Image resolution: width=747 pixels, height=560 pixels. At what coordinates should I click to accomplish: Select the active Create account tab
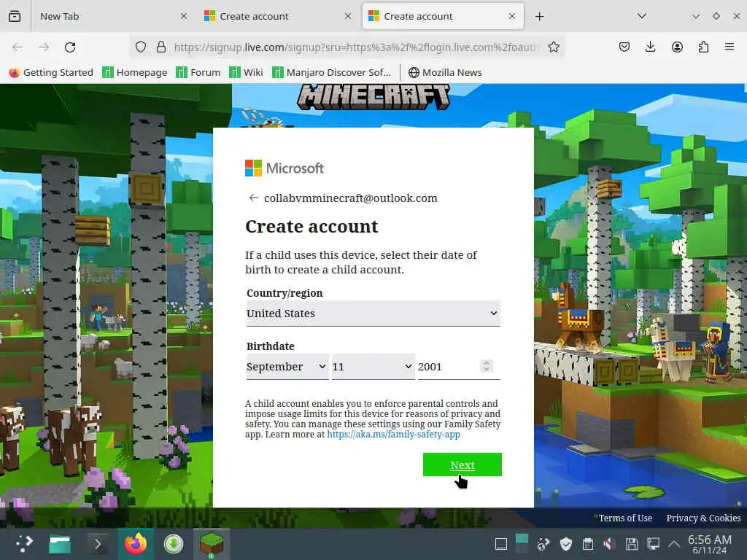click(443, 16)
